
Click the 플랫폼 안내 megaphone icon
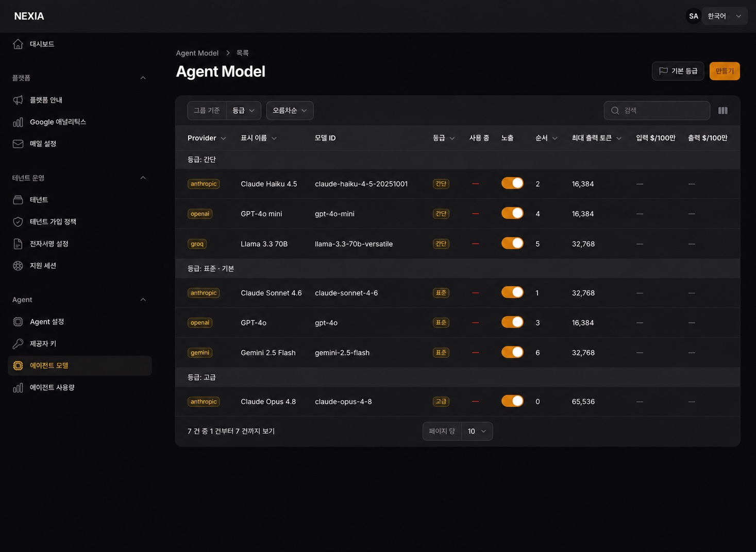(18, 100)
